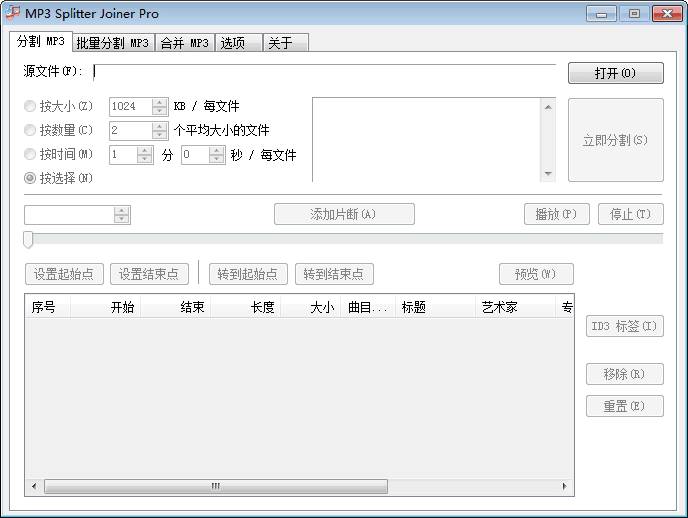Select the 分割 MP3 tab
Viewport: 688px width, 518px height.
41,41
